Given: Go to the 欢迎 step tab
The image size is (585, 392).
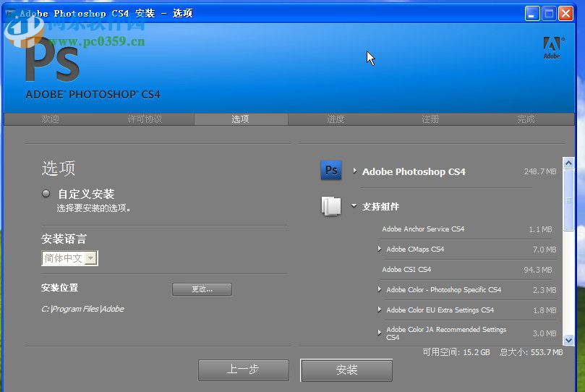Looking at the screenshot, I should point(50,119).
